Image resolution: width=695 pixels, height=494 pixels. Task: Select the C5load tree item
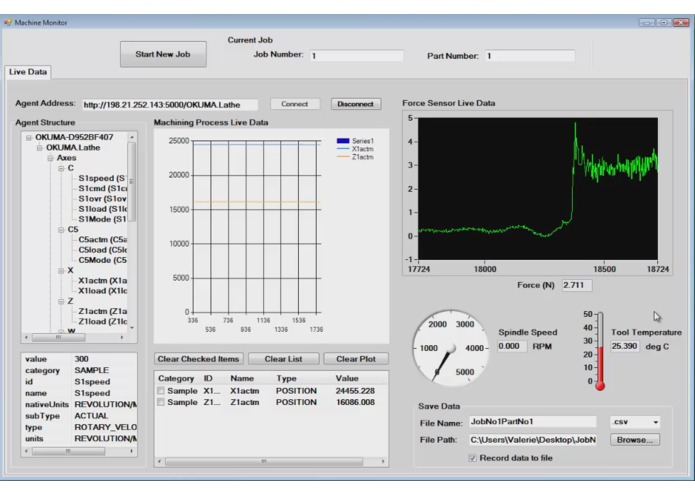(x=102, y=250)
